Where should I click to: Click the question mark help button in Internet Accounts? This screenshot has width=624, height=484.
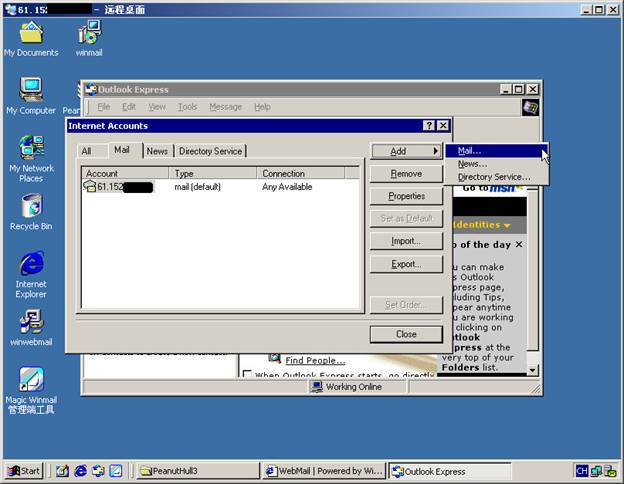coord(429,126)
